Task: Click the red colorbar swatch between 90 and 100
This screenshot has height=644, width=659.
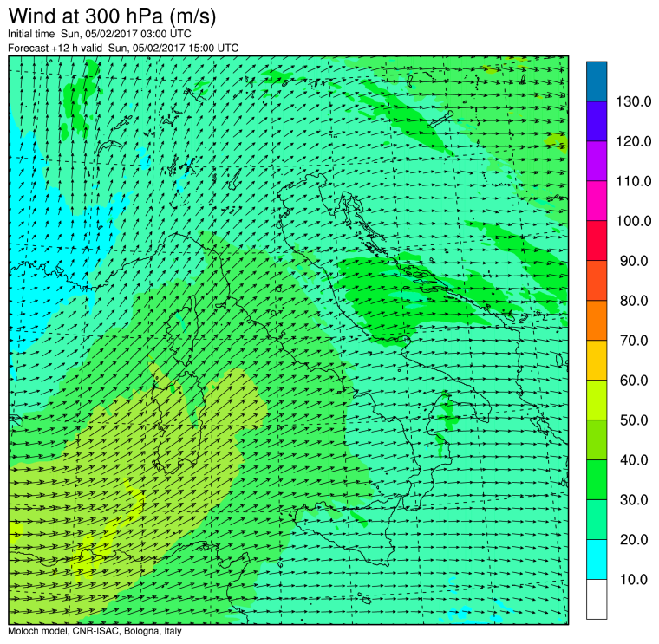Action: 597,241
